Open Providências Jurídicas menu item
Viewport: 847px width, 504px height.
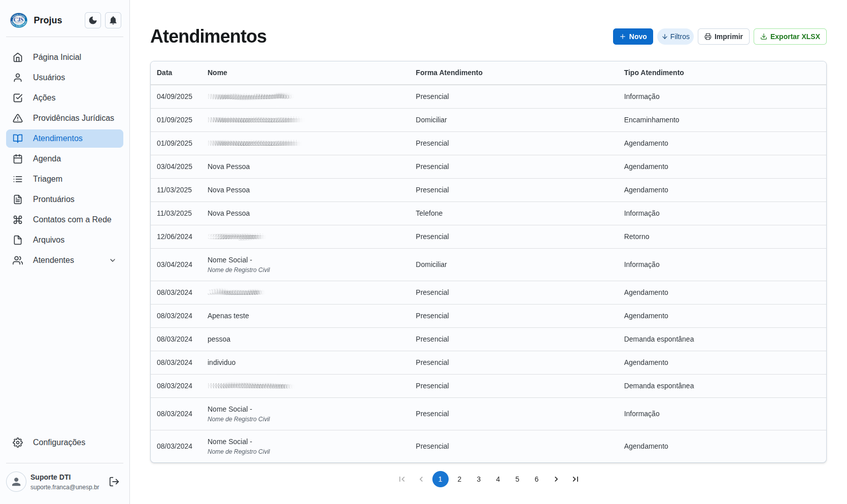[73, 118]
